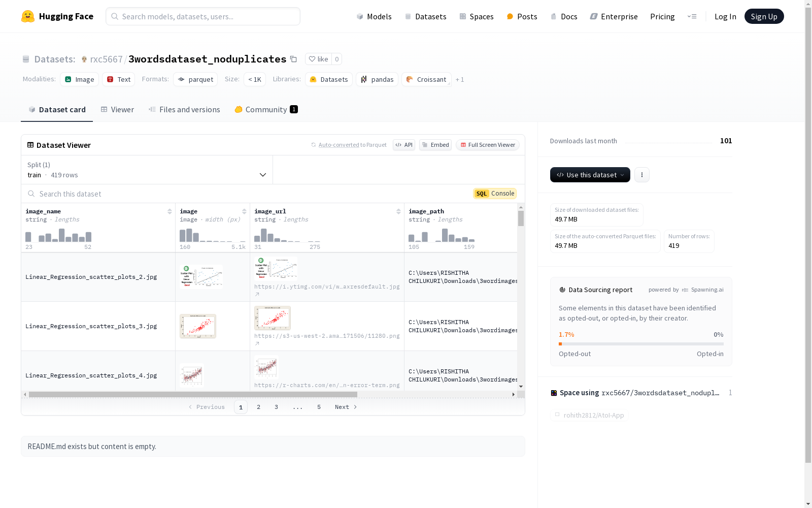Screen dimensions: 812x508
Task: Expand the Split train dropdown
Action: coord(147,170)
